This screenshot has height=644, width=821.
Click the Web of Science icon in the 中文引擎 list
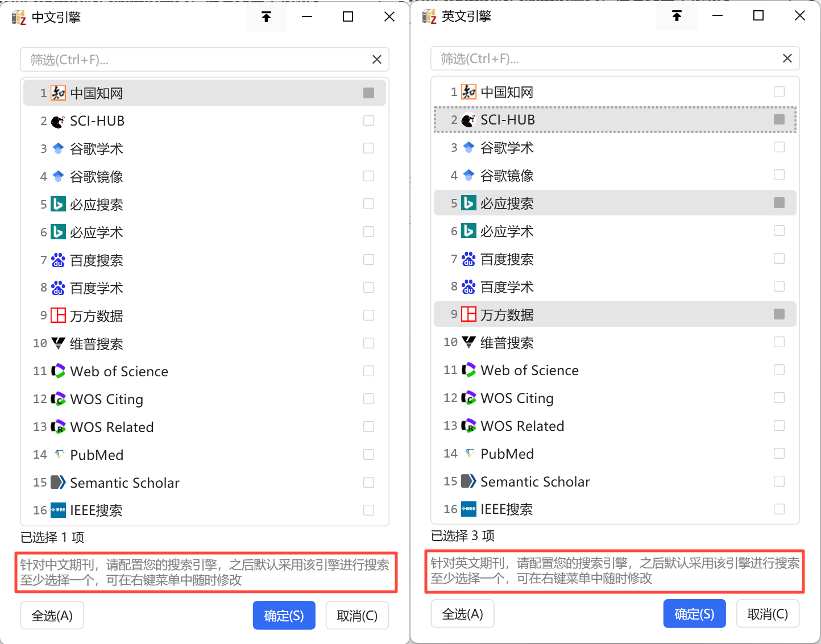[58, 371]
